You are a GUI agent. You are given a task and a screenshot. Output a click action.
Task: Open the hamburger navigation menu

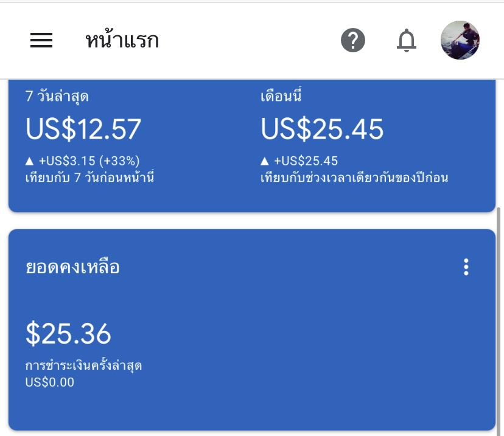pos(41,40)
